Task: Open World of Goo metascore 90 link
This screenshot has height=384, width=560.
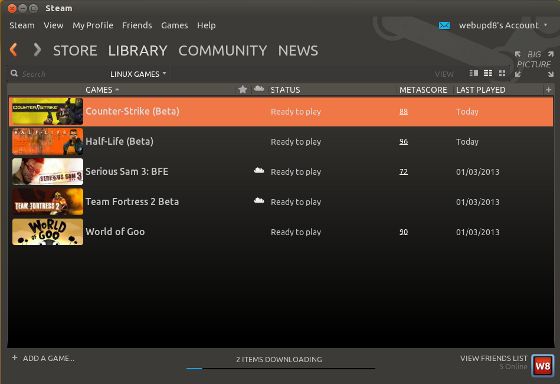Action: pos(404,231)
